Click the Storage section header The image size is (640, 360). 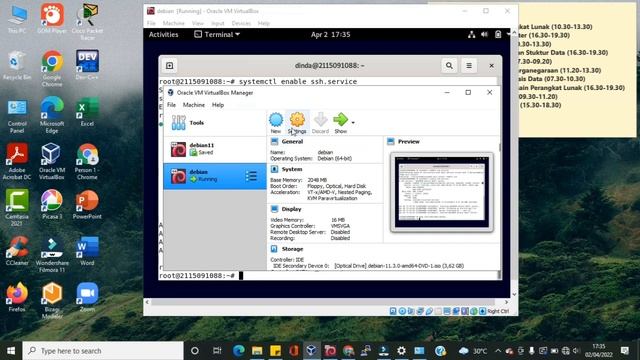(x=292, y=249)
